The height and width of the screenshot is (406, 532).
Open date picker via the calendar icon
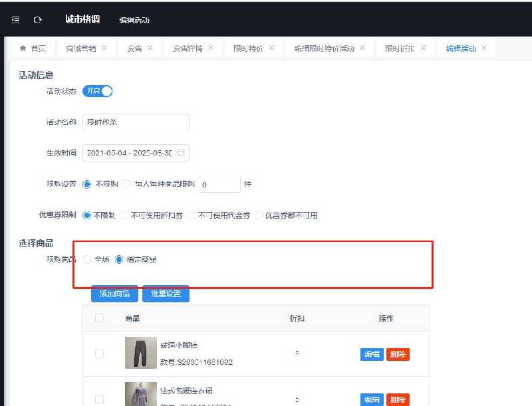coord(181,153)
